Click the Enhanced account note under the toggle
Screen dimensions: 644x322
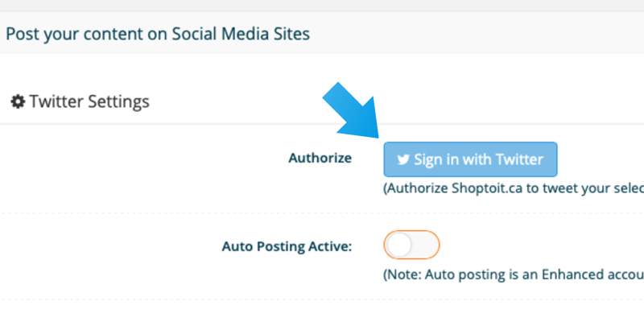pos(514,275)
